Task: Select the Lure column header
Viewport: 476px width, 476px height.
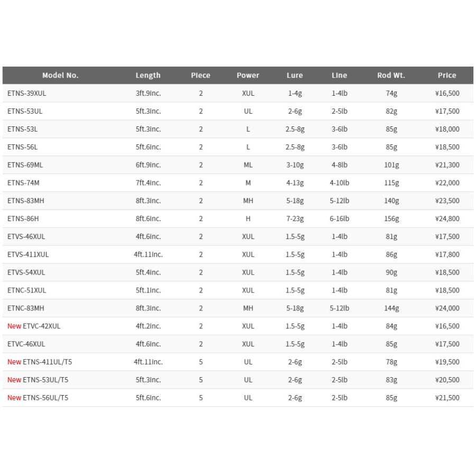Action: 295,75
